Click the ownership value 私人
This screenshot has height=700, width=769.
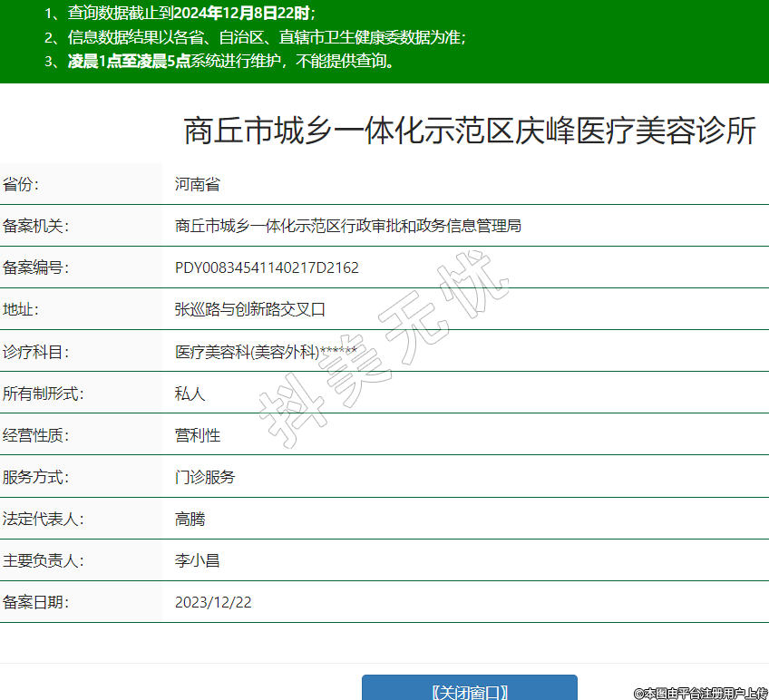click(190, 394)
